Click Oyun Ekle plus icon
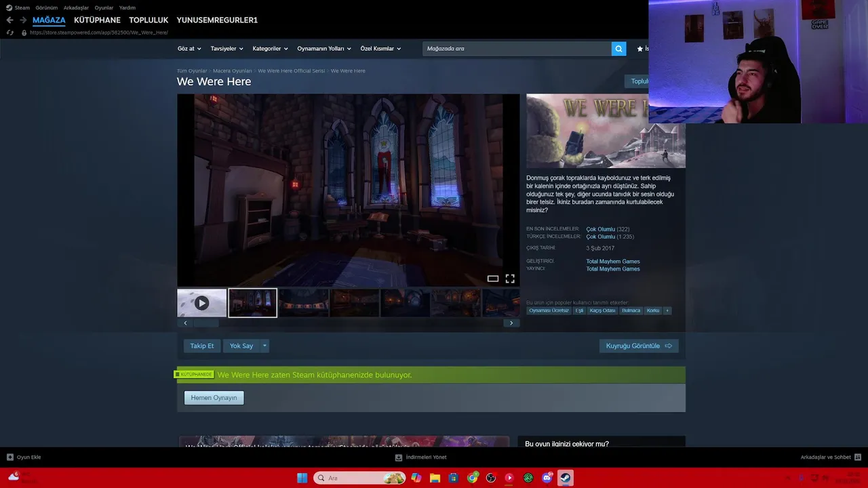This screenshot has width=868, height=488. point(10,457)
